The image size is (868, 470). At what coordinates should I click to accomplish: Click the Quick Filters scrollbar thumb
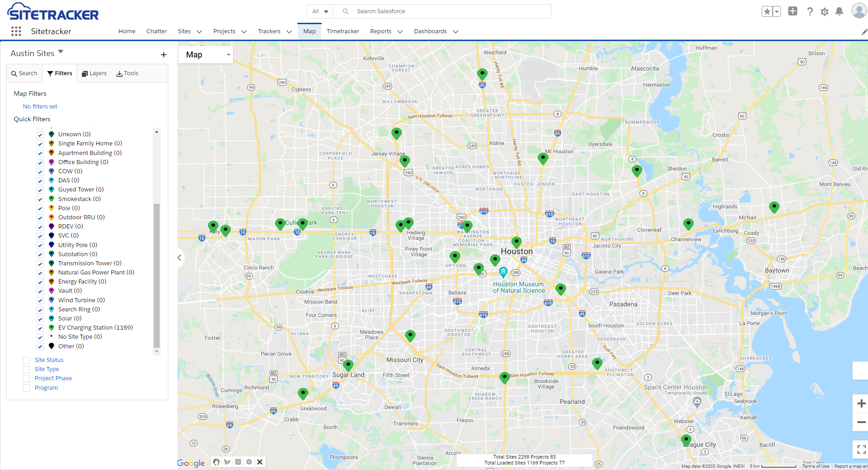click(x=156, y=275)
